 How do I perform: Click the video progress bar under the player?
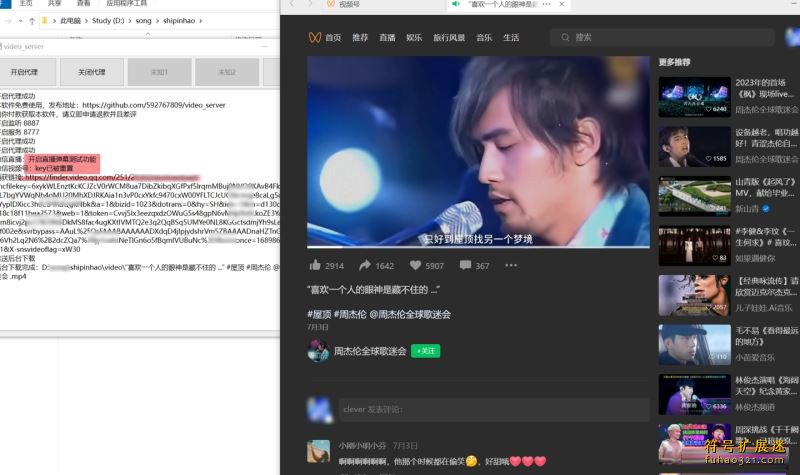pyautogui.click(x=478, y=247)
